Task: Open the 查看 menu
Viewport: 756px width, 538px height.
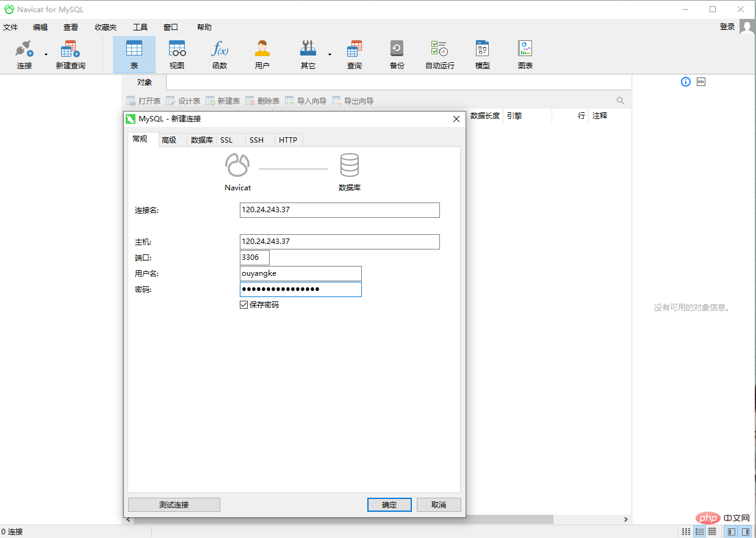Action: (71, 27)
